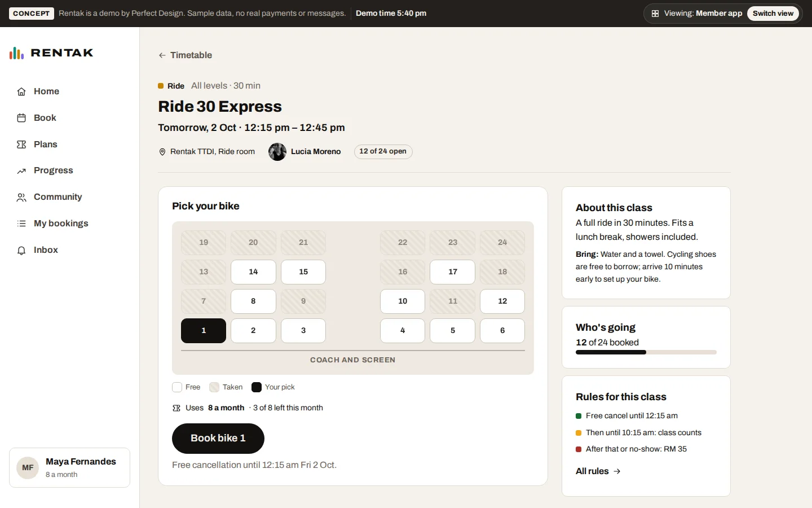Open Home in the sidebar menu
The width and height of the screenshot is (812, 508).
click(x=70, y=91)
